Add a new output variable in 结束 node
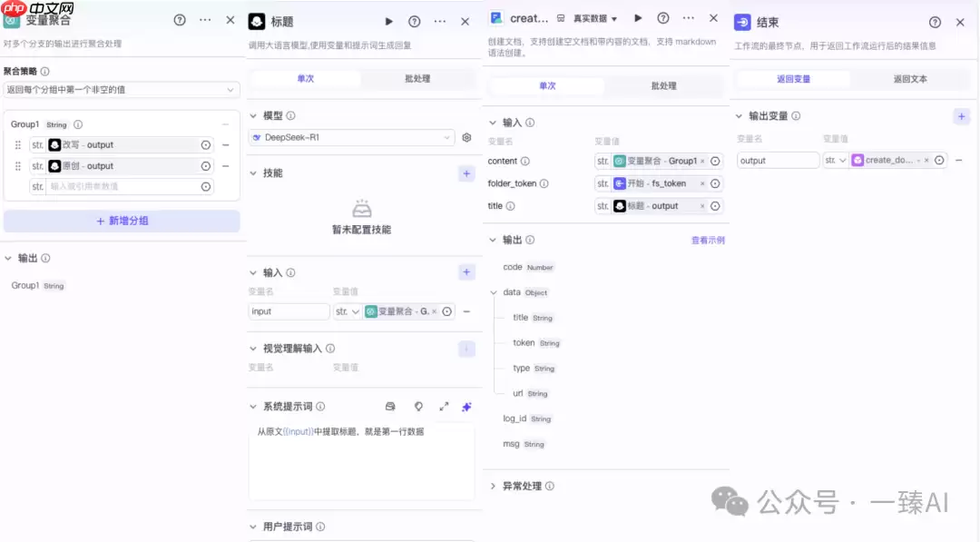 pos(959,116)
